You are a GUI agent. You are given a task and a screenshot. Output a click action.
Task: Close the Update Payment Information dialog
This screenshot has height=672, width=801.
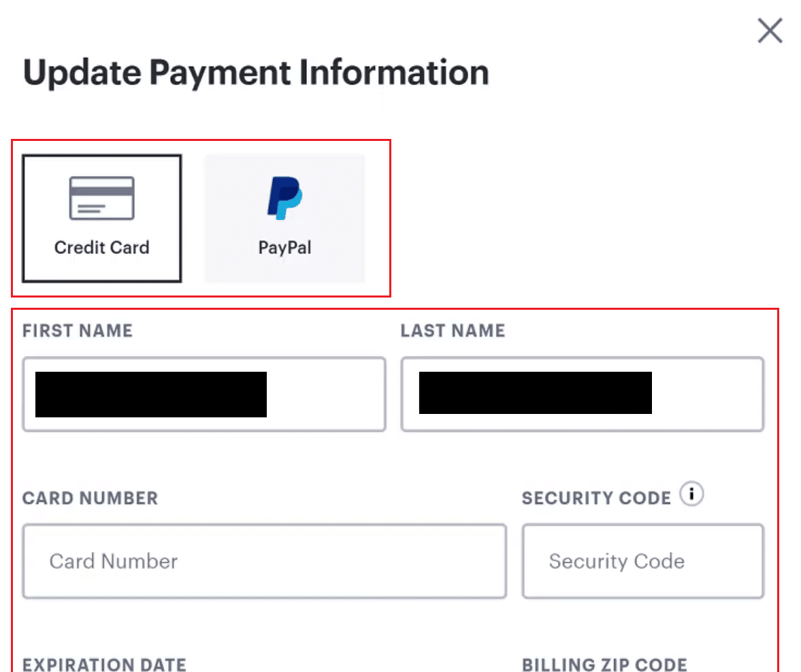click(770, 31)
